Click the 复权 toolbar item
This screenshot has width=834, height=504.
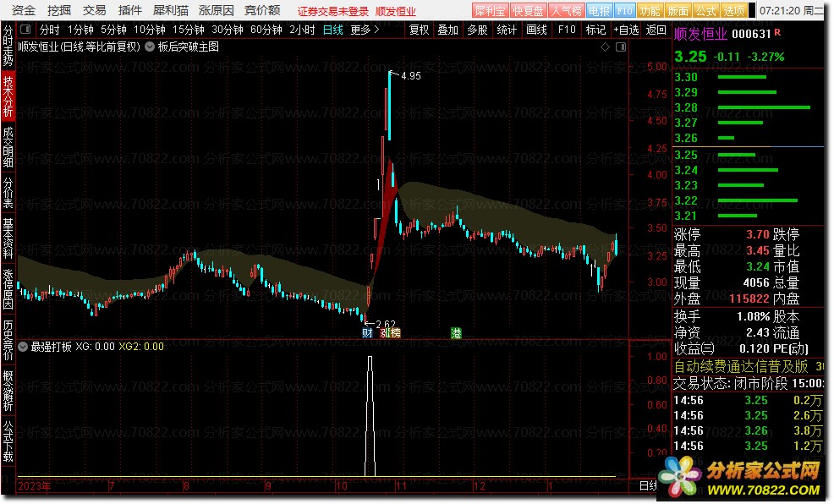(420, 30)
